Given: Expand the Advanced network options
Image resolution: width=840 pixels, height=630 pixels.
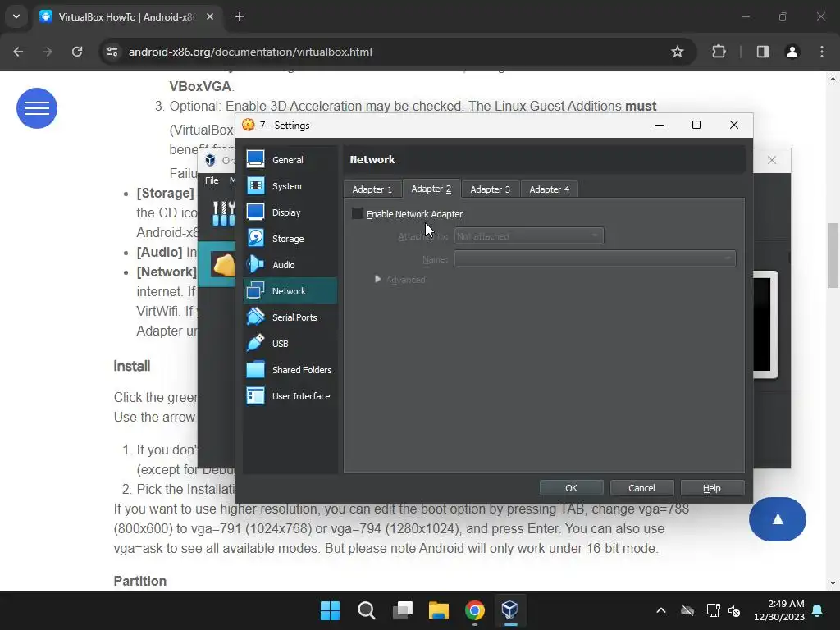Looking at the screenshot, I should (x=377, y=279).
